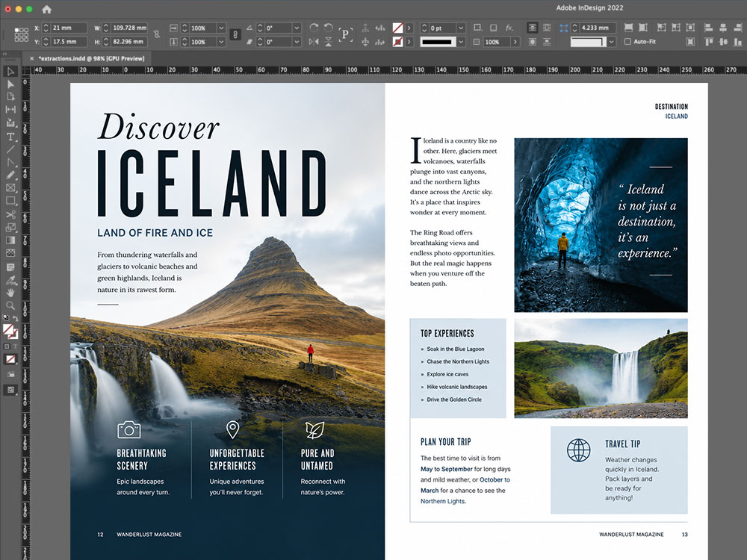Select the Note tool
Image resolution: width=747 pixels, height=560 pixels.
[10, 267]
